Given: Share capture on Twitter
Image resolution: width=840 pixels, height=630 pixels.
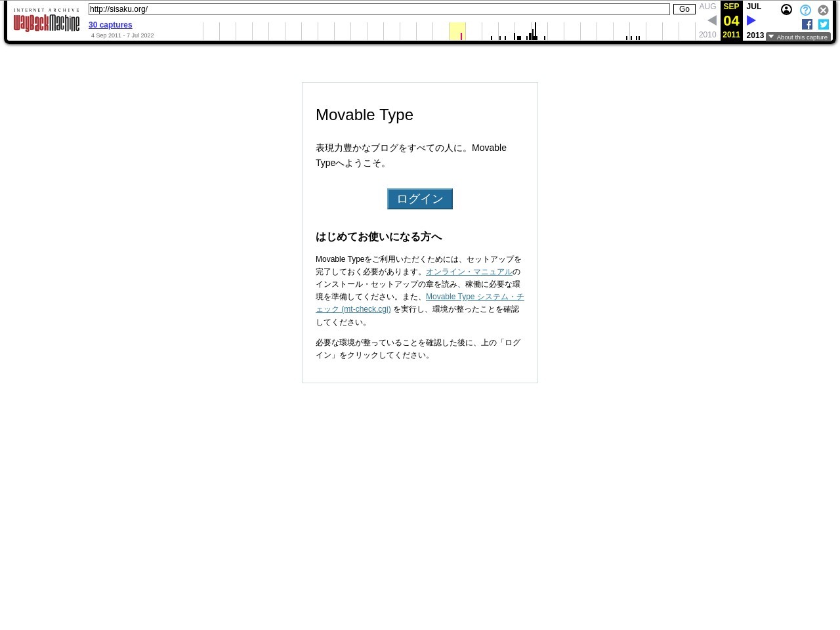Looking at the screenshot, I should tap(824, 24).
